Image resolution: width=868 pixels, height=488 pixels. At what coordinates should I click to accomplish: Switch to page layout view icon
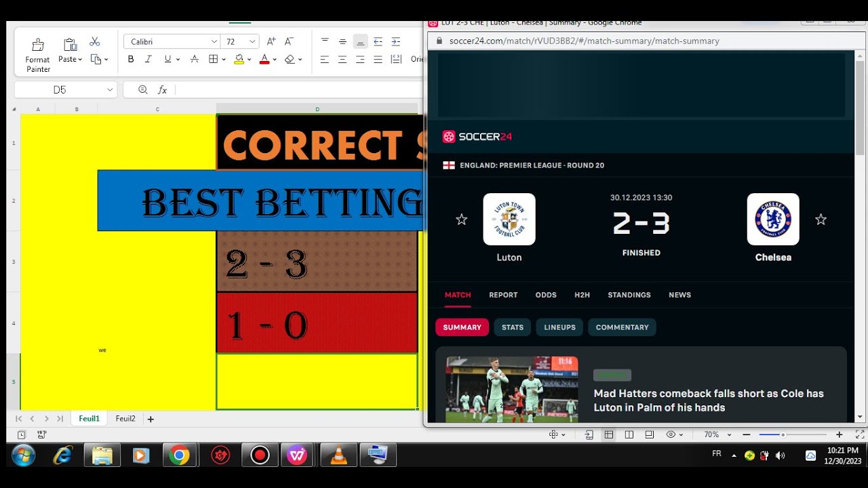point(629,434)
